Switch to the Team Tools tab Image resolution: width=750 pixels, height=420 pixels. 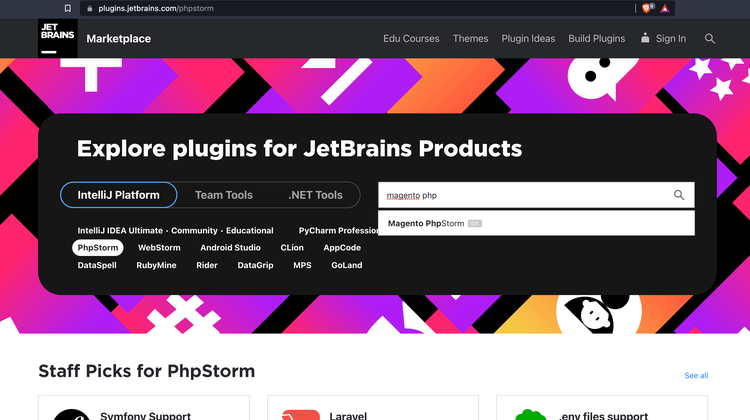[223, 195]
